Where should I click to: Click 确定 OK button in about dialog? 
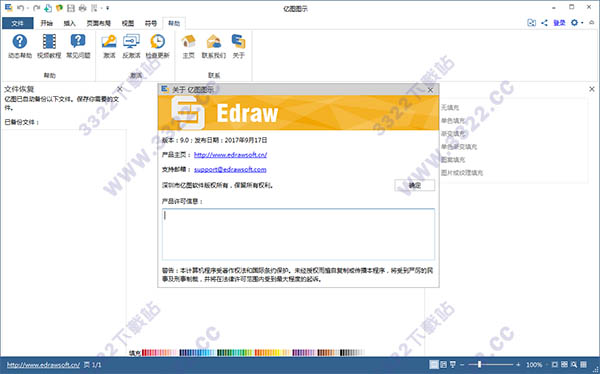coord(415,185)
